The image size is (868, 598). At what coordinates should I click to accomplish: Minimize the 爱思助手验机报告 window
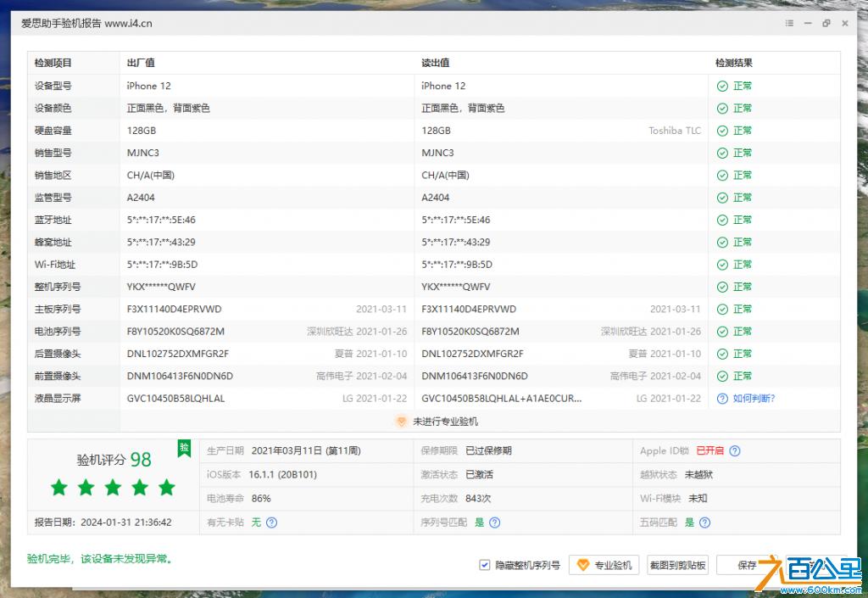tap(808, 23)
